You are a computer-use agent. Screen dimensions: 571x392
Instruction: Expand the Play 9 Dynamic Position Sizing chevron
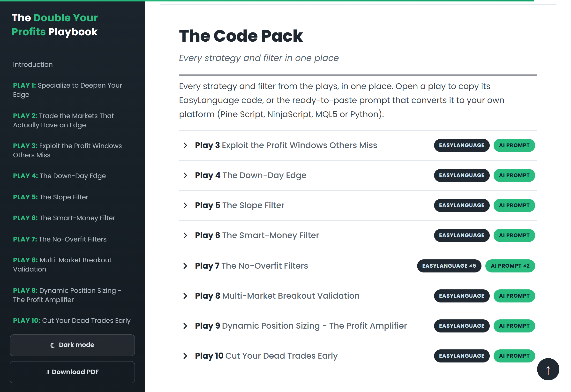[x=185, y=326]
